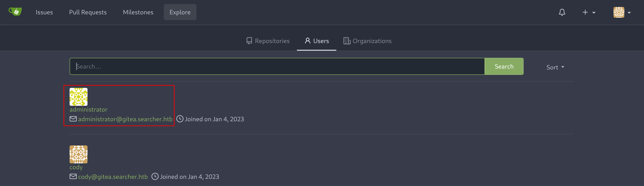Switch to the Repositories tab
644x186 pixels.
click(268, 41)
